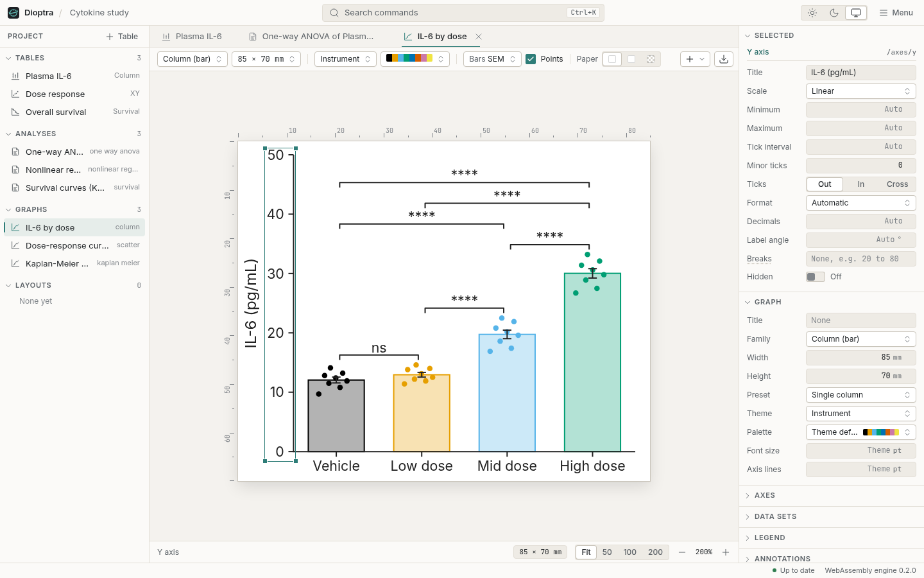924x578 pixels.
Task: Close the IL-6 by dose tab
Action: click(479, 37)
